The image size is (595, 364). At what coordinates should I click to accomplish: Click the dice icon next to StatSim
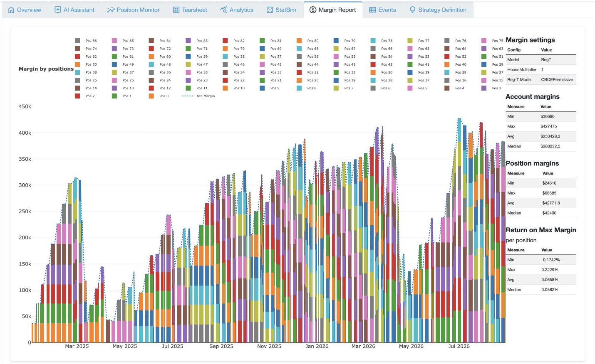[x=270, y=10]
